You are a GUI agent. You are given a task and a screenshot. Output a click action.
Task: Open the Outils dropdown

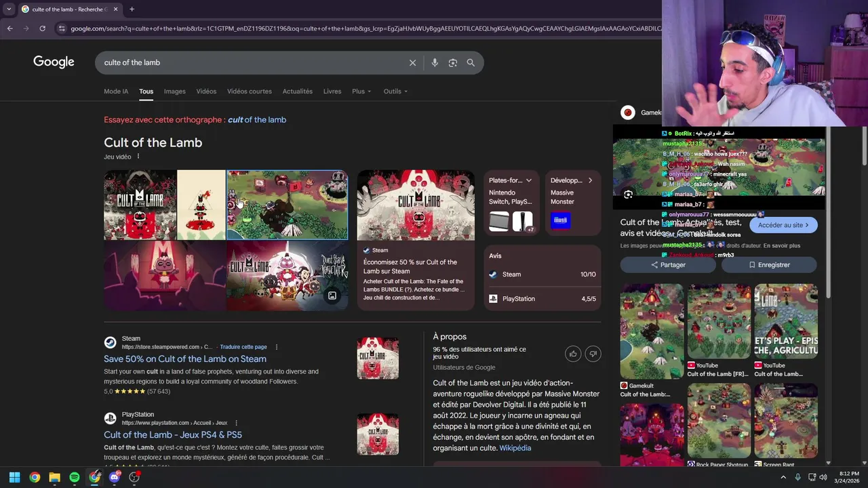pos(395,91)
